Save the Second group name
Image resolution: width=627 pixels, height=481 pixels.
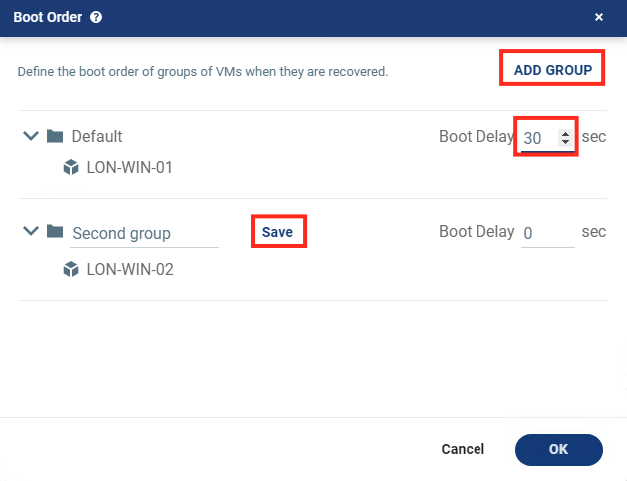pos(277,232)
